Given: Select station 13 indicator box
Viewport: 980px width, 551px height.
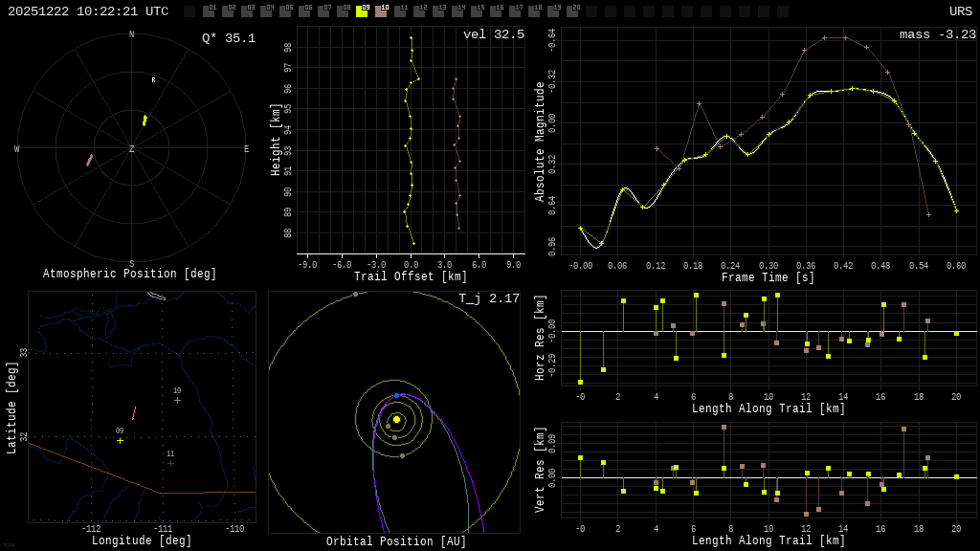Looking at the screenshot, I should click(438, 11).
